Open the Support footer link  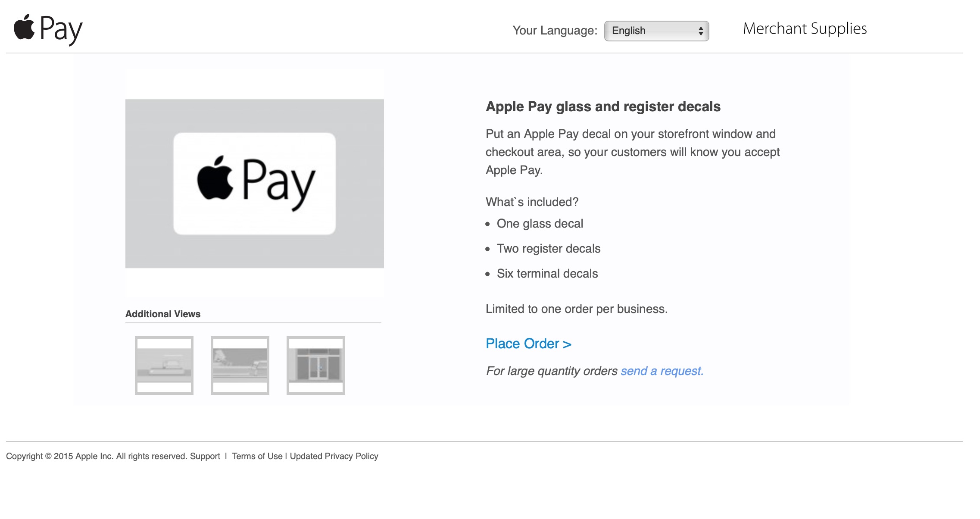pos(205,456)
